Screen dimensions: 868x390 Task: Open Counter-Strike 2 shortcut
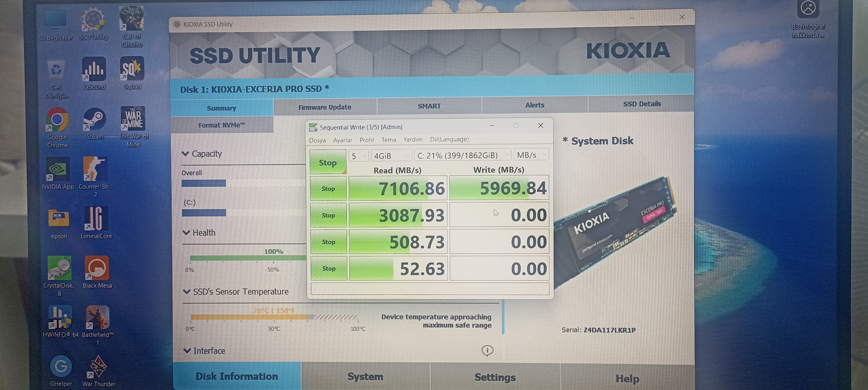pyautogui.click(x=95, y=176)
